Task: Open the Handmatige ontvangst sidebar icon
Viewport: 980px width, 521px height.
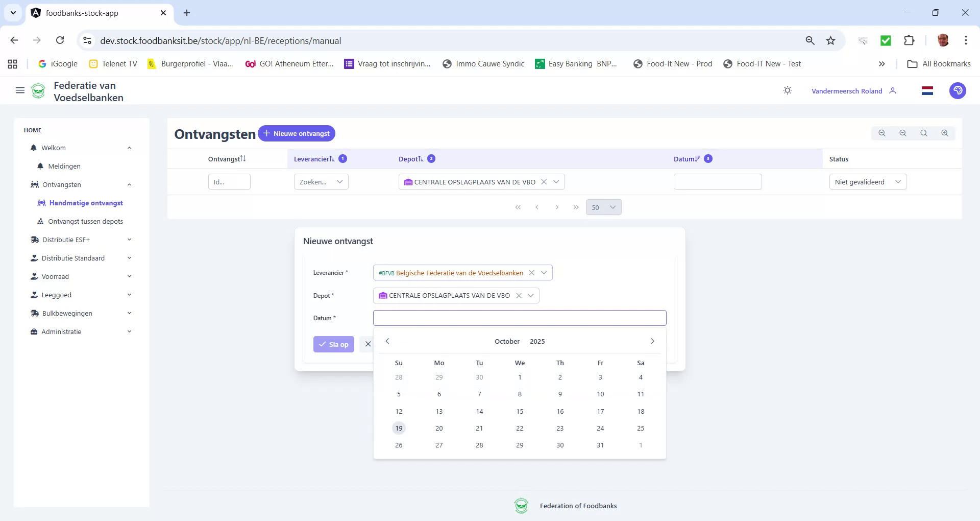Action: [x=41, y=203]
